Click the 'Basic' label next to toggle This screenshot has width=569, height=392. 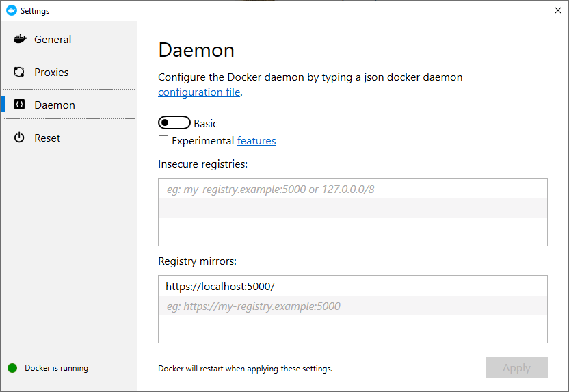pos(206,123)
